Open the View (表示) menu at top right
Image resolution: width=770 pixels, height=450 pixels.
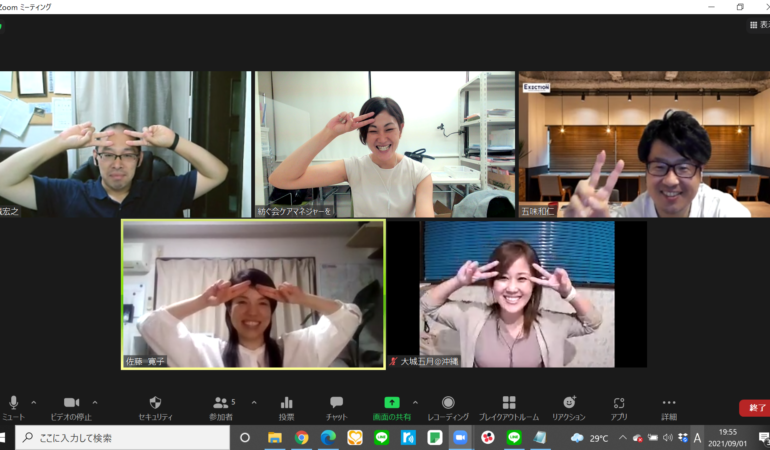(x=759, y=25)
